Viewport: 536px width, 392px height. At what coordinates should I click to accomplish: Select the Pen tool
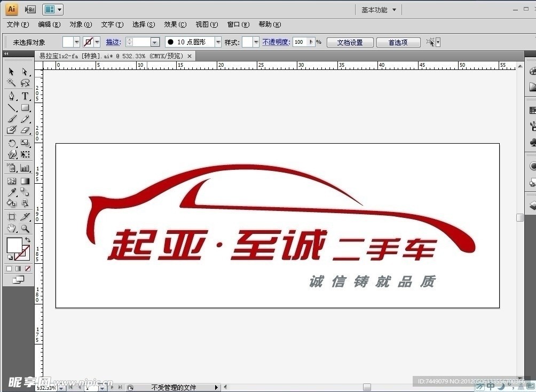tap(11, 96)
